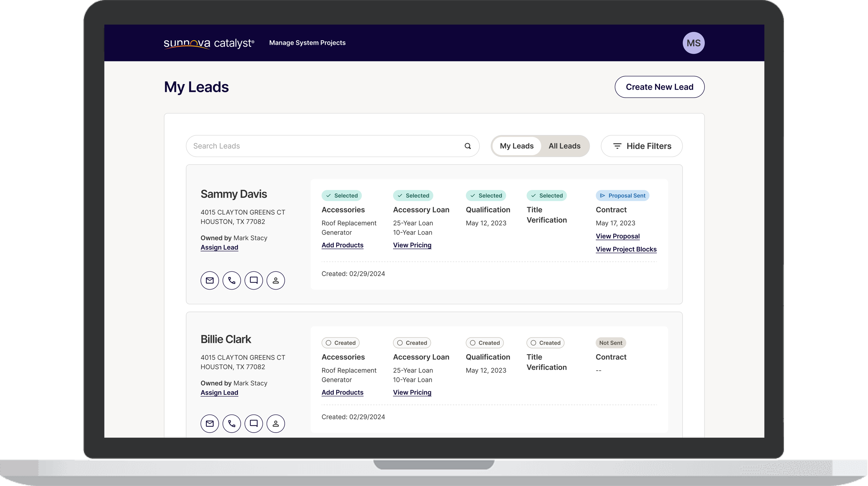Open Manage System Projects menu item
The height and width of the screenshot is (486, 868).
point(307,43)
